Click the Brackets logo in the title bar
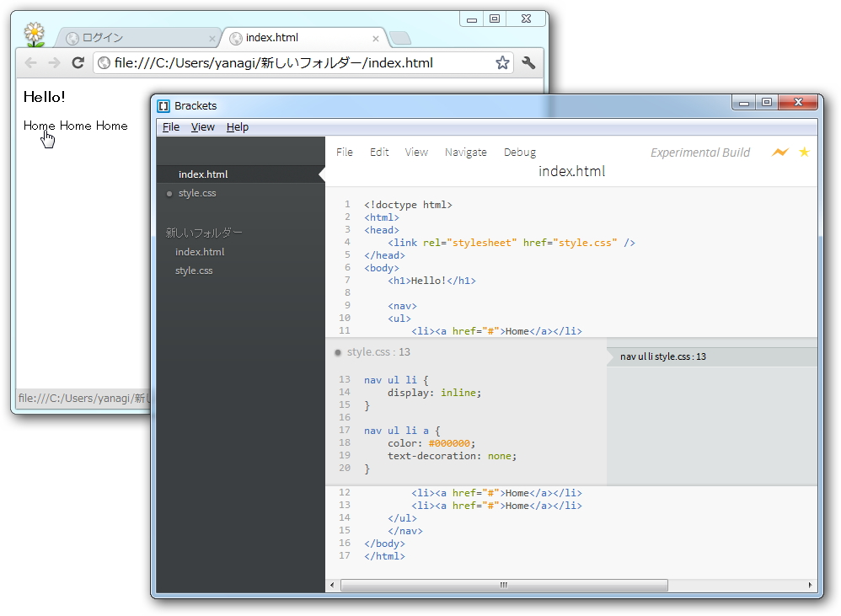The height and width of the screenshot is (616, 841). tap(163, 105)
